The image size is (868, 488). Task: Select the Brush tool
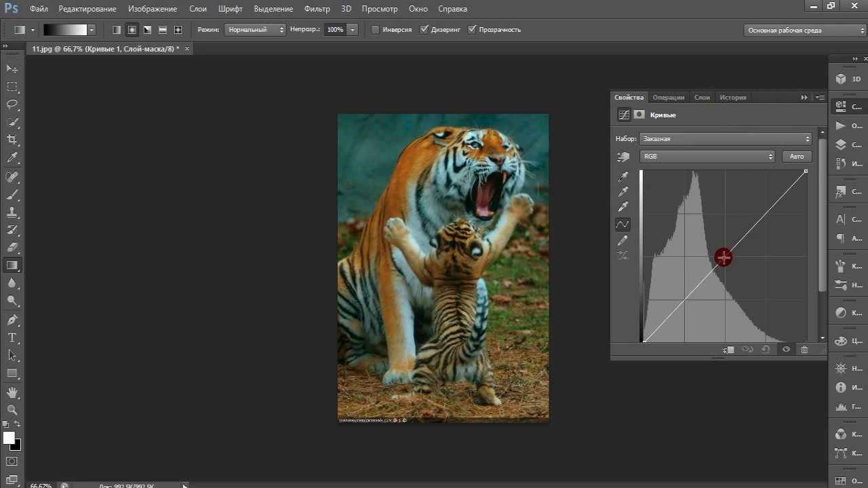[12, 195]
